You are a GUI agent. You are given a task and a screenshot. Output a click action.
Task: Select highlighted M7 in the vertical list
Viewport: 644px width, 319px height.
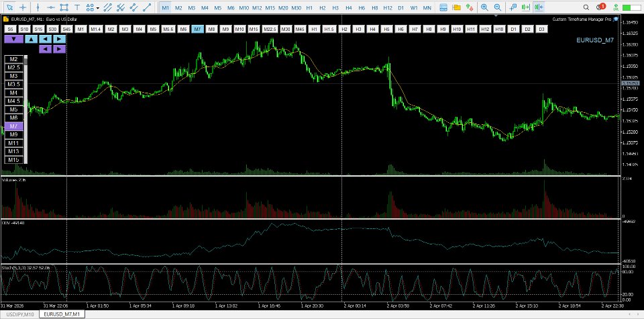[x=14, y=126]
